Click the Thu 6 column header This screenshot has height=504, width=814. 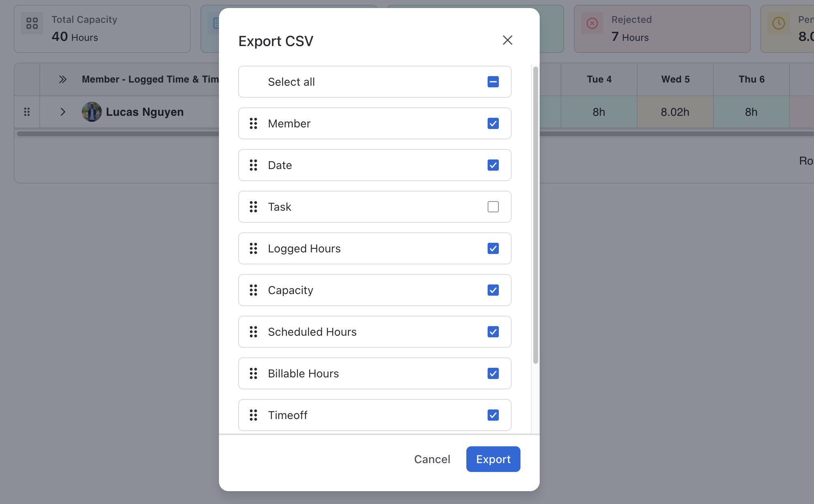[x=751, y=79]
